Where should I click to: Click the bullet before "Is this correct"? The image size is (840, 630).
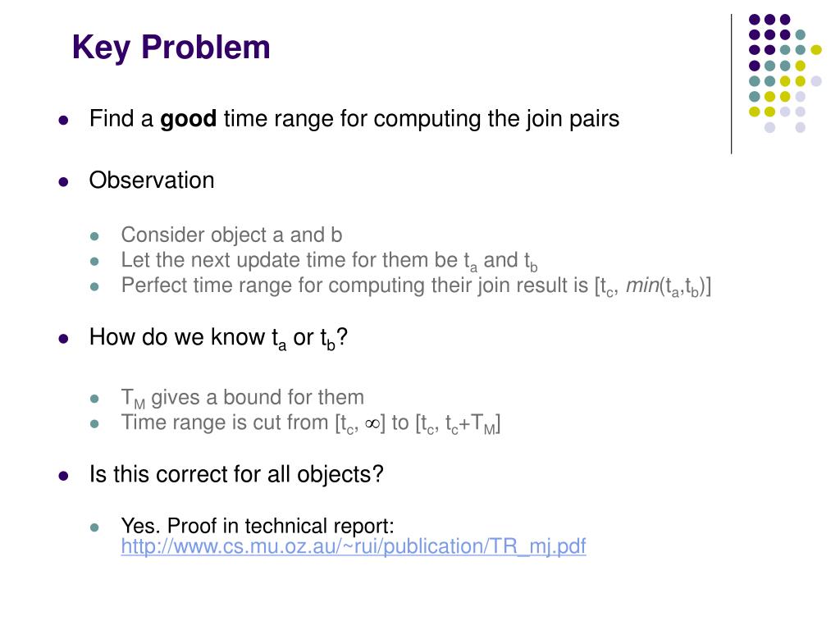[64, 476]
